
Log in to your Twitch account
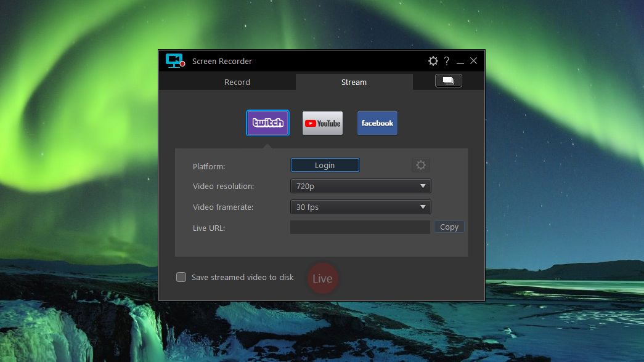point(325,165)
